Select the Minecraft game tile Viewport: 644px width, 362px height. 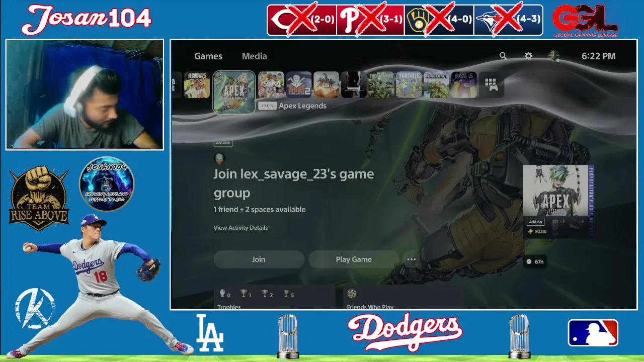pos(436,84)
